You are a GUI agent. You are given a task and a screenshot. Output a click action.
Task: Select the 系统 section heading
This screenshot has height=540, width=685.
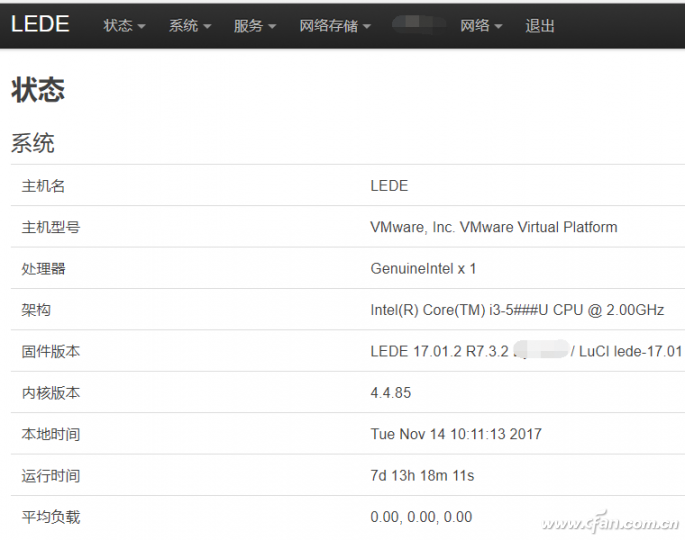pyautogui.click(x=33, y=143)
